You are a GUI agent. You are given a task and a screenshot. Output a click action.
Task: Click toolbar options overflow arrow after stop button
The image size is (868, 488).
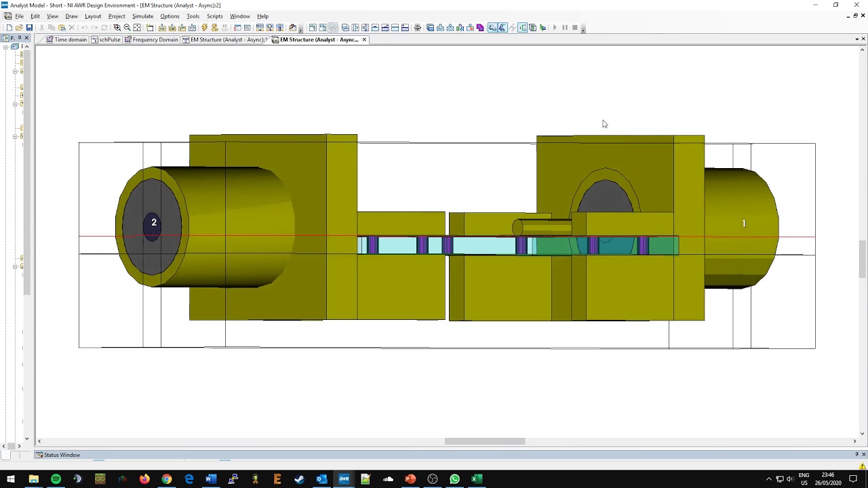pyautogui.click(x=583, y=29)
